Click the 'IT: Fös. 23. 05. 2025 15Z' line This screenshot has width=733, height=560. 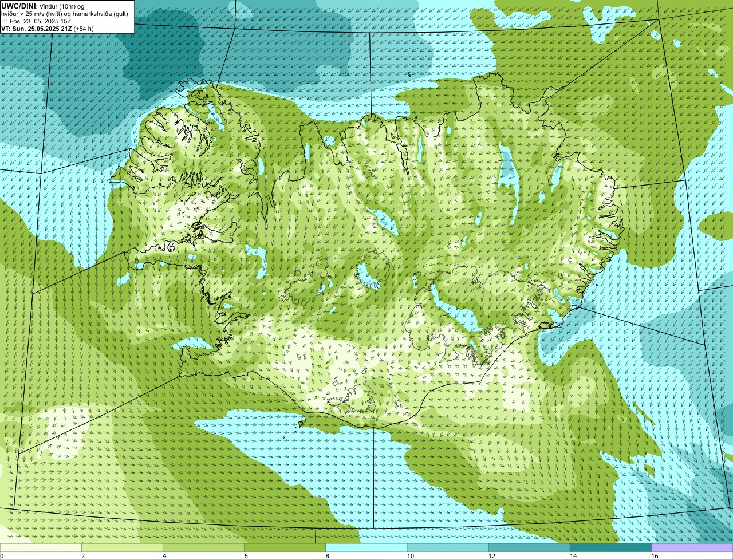coord(36,21)
